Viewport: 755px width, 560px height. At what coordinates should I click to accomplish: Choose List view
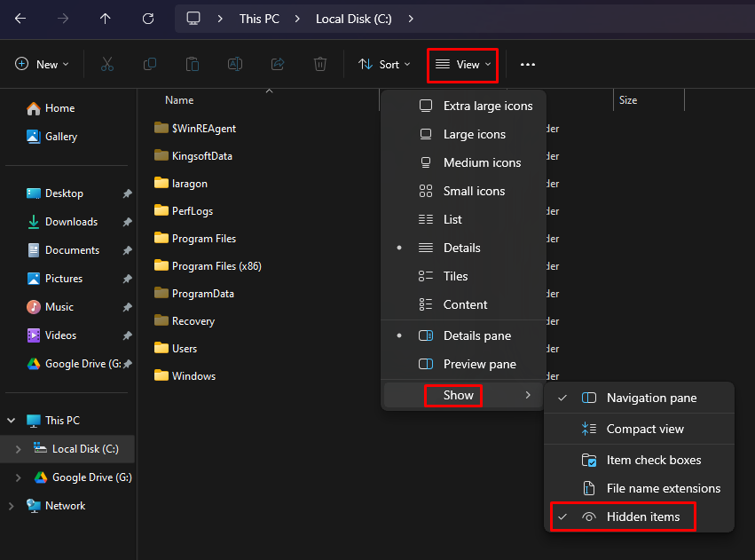(x=463, y=219)
